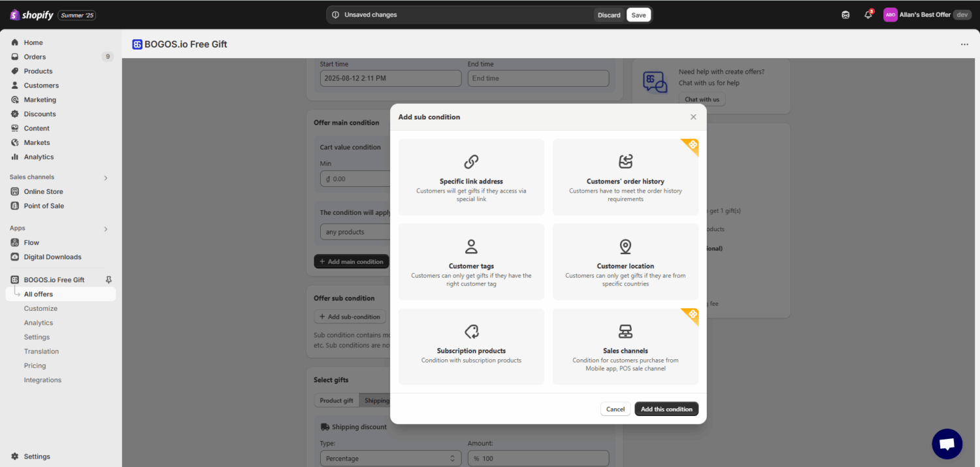Close the Add sub condition dialog
980x467 pixels.
(693, 117)
